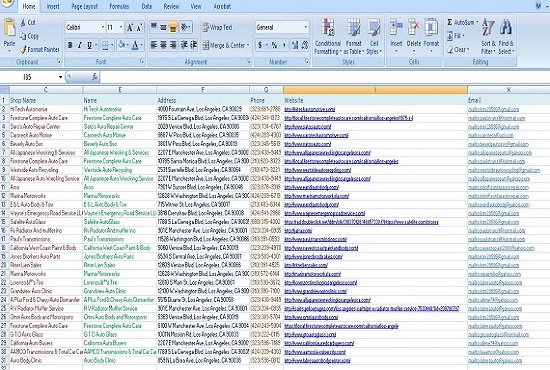The height and width of the screenshot is (370, 550).
Task: Expand Merge & Center dropdown arrow
Action: click(248, 45)
